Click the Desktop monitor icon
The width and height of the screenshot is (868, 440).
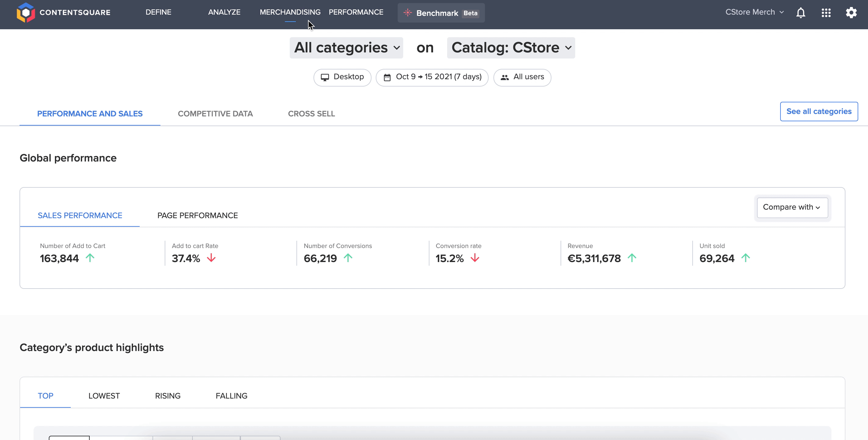325,77
